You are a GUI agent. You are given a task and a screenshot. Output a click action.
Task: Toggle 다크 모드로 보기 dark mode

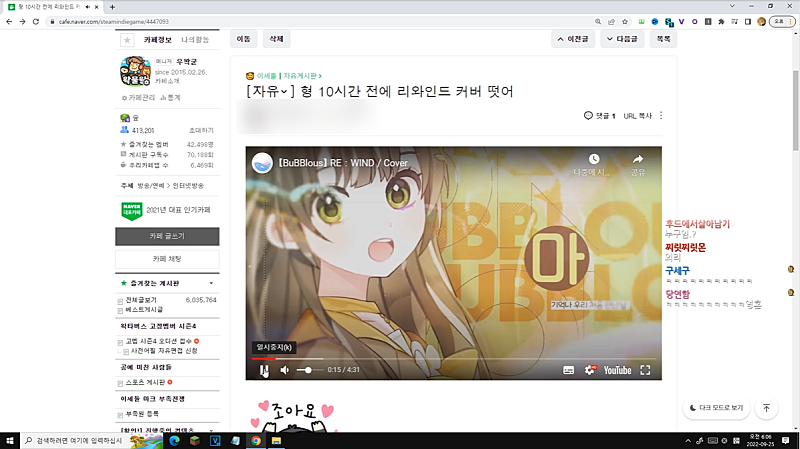[716, 408]
